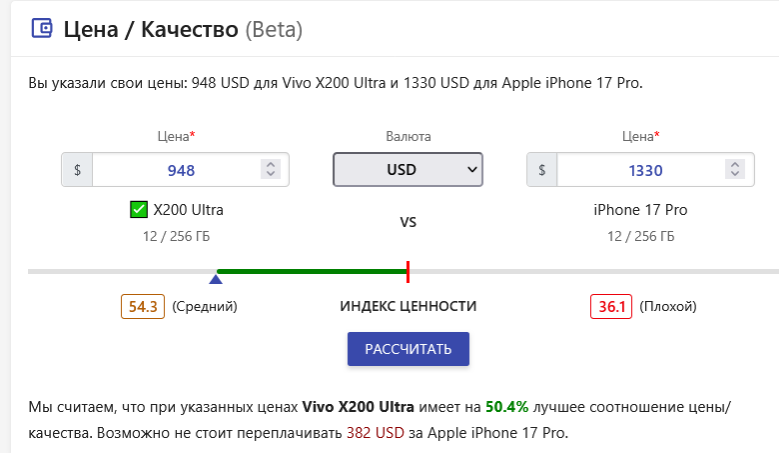Image resolution: width=779 pixels, height=453 pixels.
Task: Click the green 50.4% percentage text
Action: click(x=508, y=407)
